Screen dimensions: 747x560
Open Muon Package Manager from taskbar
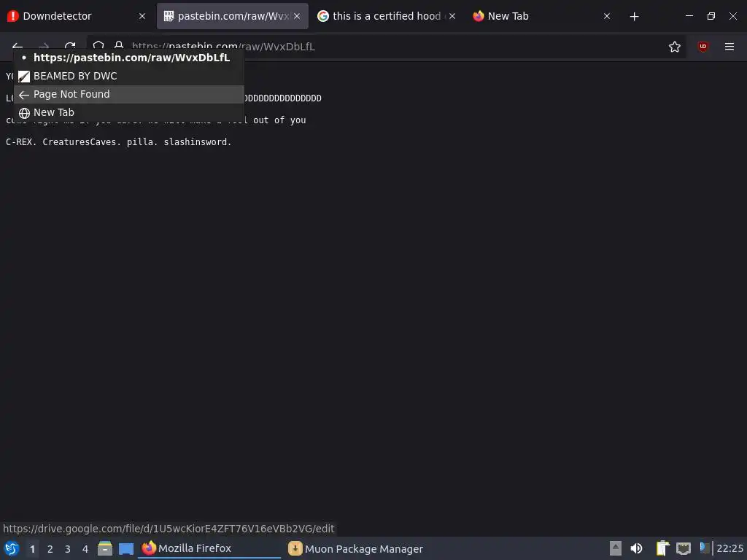tap(356, 549)
